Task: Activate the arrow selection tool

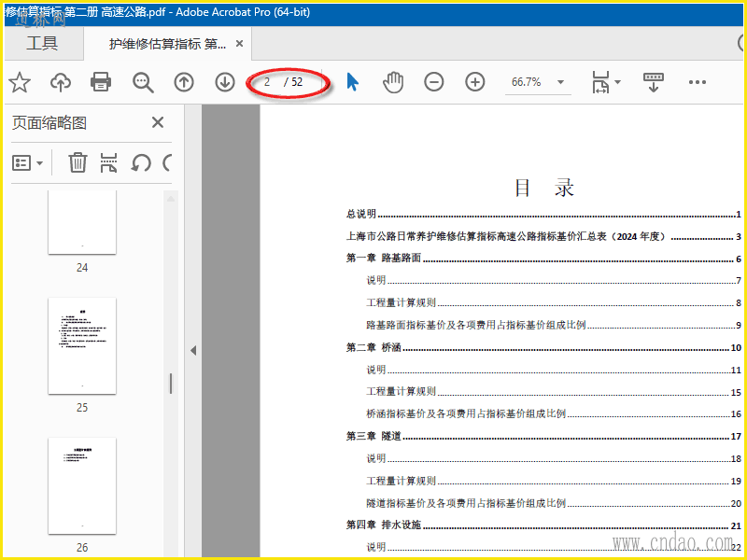Action: 352,82
